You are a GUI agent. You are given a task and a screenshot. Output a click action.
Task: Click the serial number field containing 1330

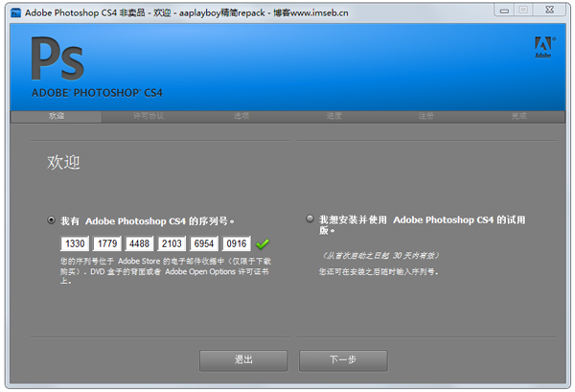[75, 243]
